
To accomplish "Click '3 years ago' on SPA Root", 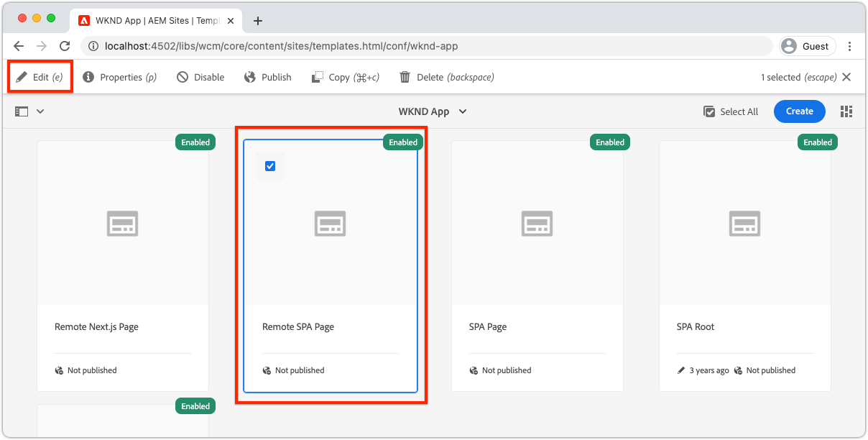I will (709, 371).
